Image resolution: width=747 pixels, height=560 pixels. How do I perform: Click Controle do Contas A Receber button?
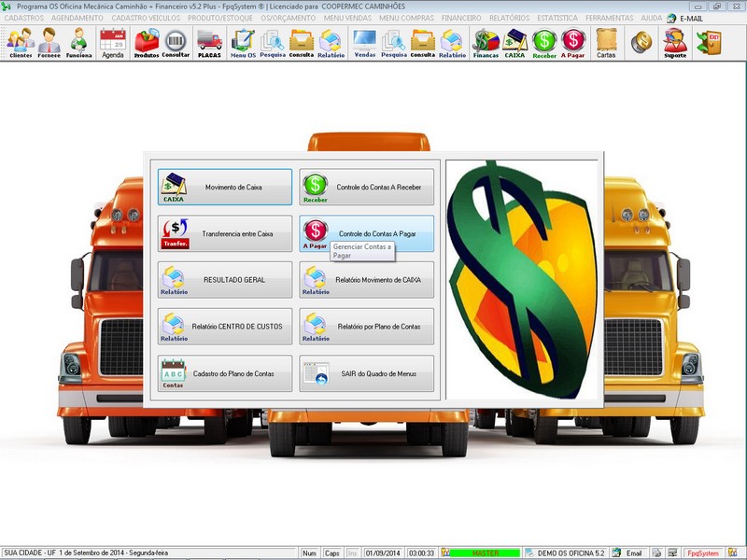366,188
